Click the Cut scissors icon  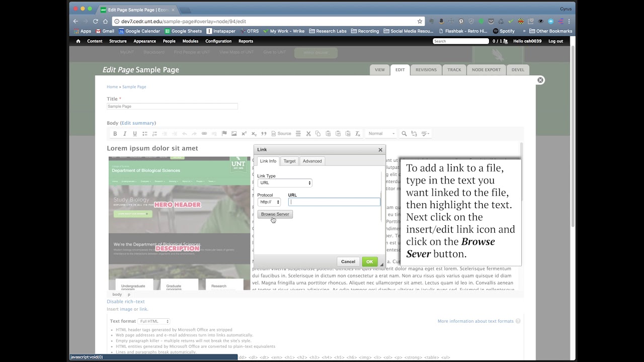tap(308, 134)
